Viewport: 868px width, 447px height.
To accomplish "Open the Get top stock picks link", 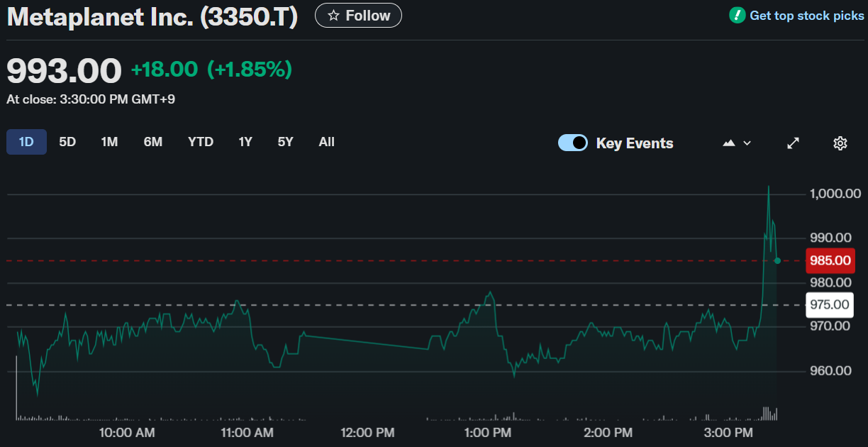I will pos(807,16).
